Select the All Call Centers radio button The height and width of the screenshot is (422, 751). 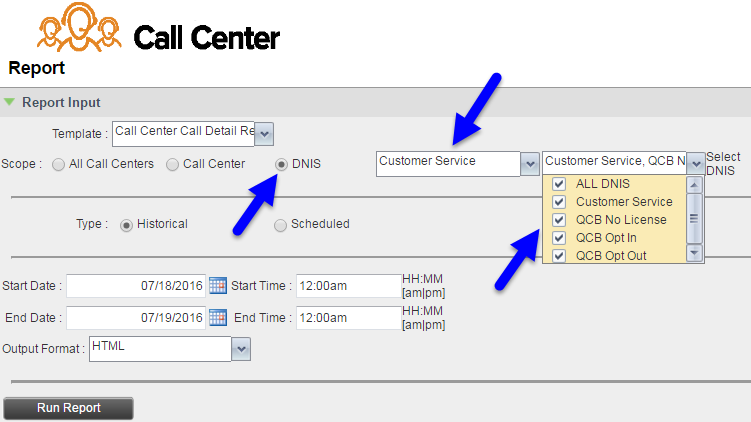tap(59, 164)
